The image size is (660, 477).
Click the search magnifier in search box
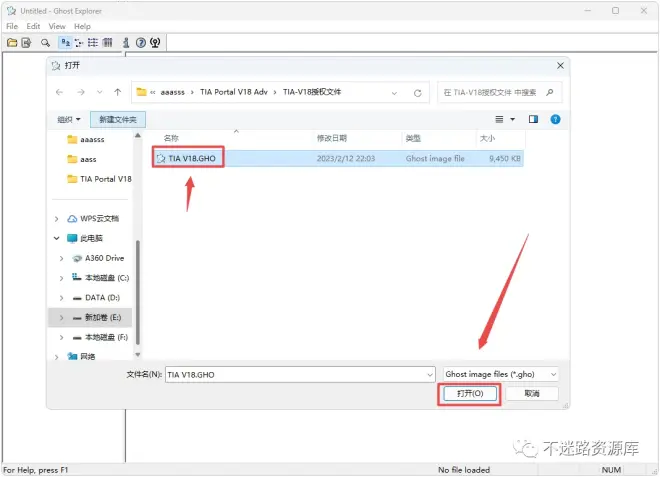[x=550, y=92]
